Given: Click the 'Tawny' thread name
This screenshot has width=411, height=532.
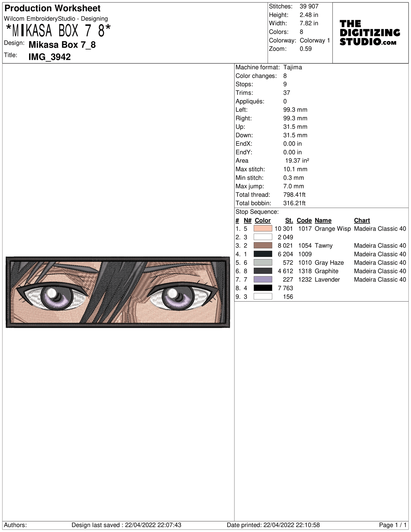Looking at the screenshot, I should (x=324, y=246).
